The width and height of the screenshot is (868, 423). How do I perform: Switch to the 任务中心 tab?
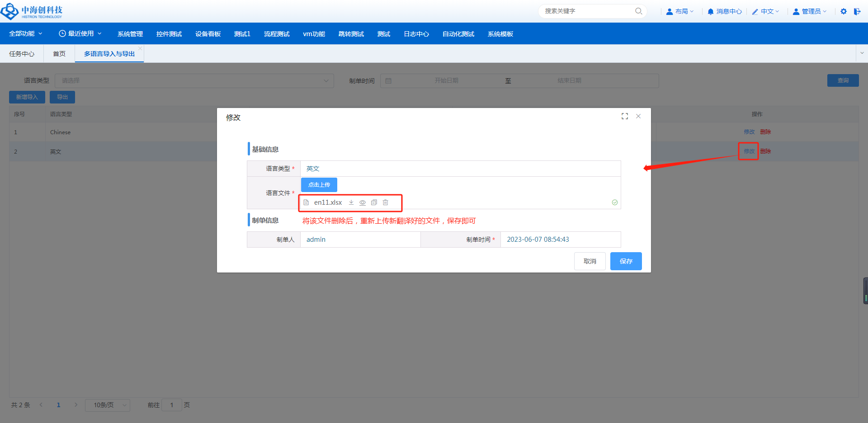[x=22, y=54]
